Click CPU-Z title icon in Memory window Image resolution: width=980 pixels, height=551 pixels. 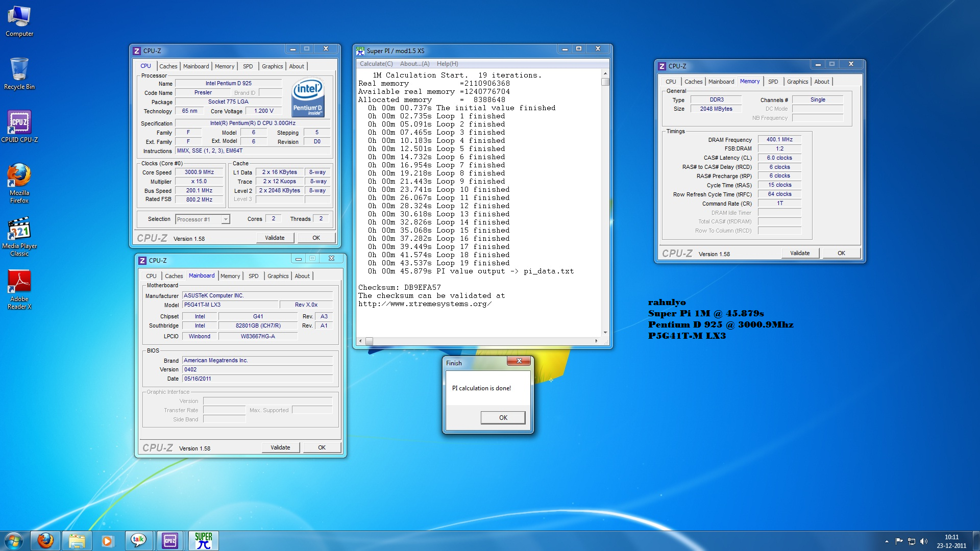tap(662, 66)
